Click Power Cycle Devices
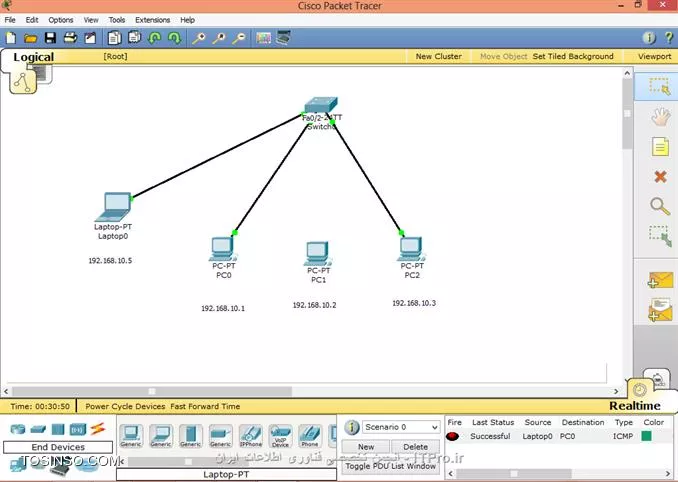This screenshot has width=678, height=482. [125, 406]
